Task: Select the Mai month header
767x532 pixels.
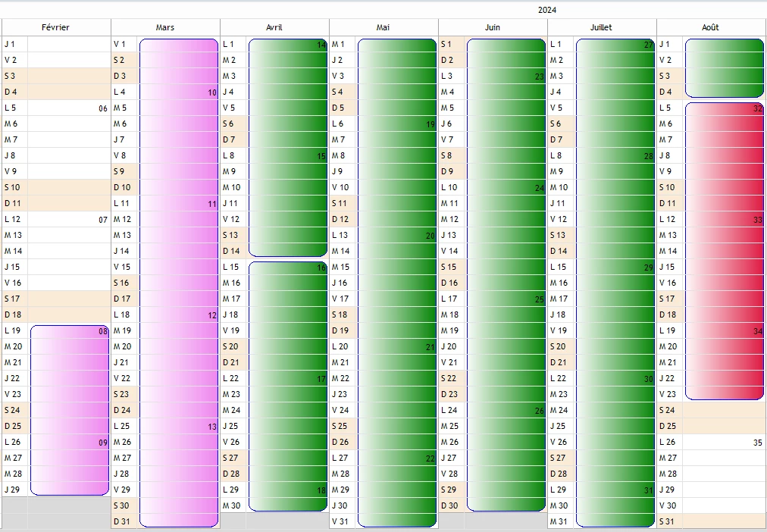Action: (x=383, y=27)
